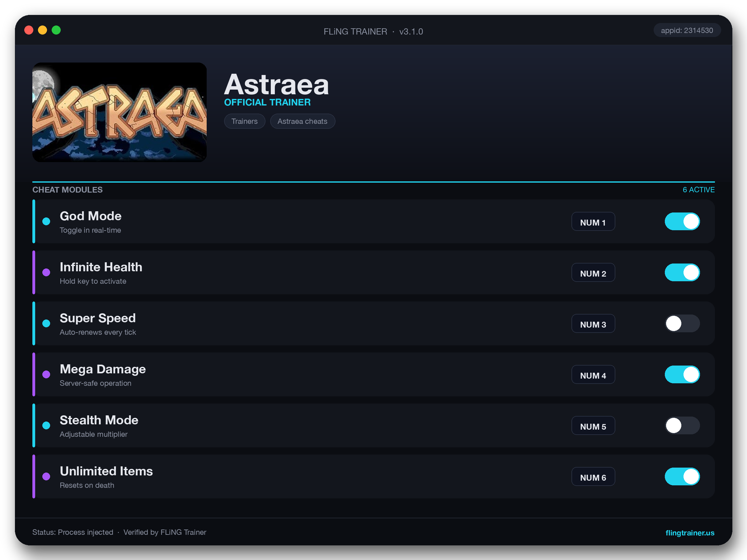
Task: Click the '6 ACTIVE' counter
Action: pyautogui.click(x=698, y=190)
